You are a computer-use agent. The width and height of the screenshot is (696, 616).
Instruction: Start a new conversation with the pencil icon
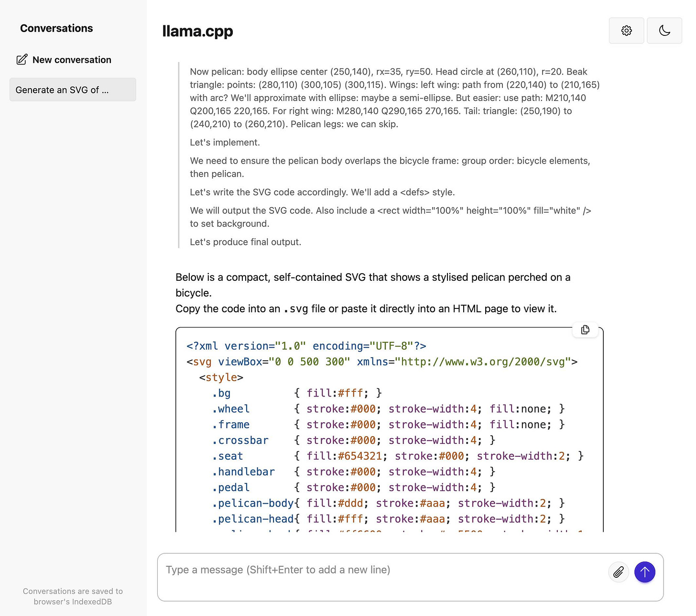22,59
